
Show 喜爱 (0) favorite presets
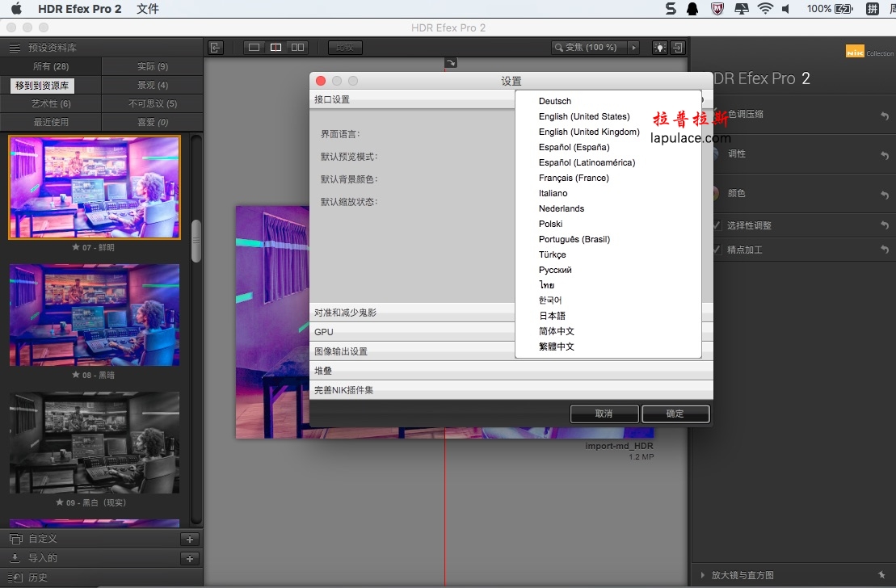tap(153, 122)
